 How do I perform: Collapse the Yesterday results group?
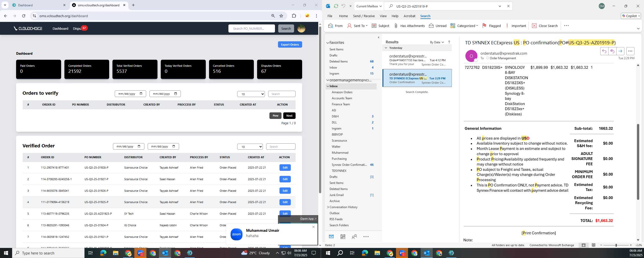click(386, 48)
